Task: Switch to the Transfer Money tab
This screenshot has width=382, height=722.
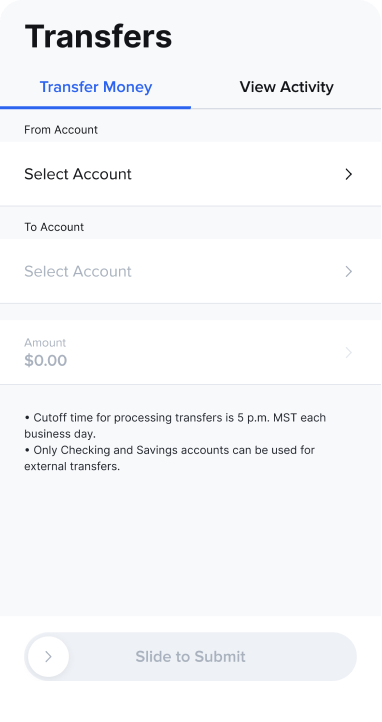Action: tap(96, 87)
